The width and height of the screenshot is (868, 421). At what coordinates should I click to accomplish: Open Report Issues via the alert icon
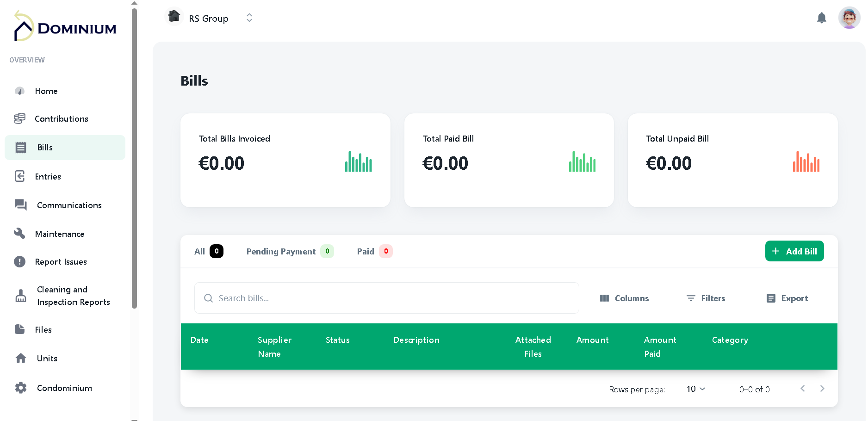click(20, 261)
